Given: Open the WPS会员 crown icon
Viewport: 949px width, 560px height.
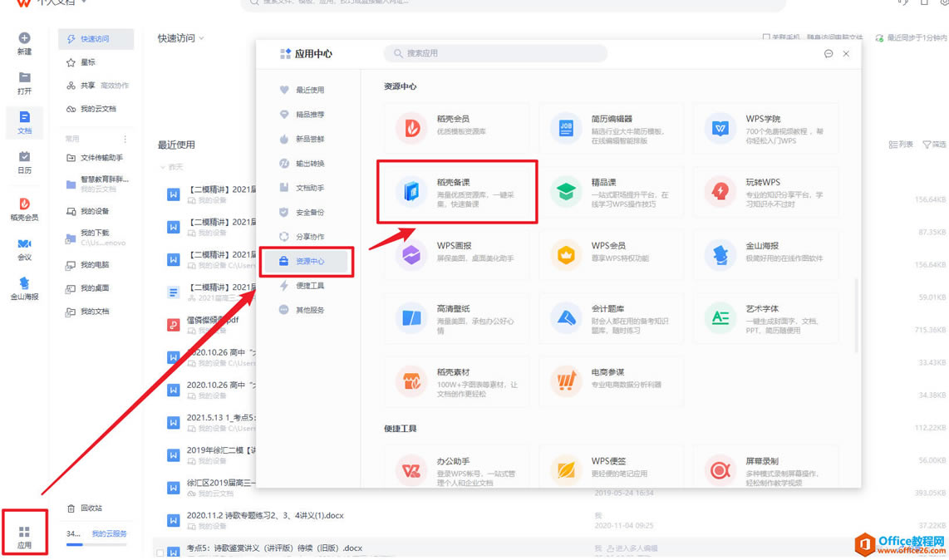Looking at the screenshot, I should [x=566, y=255].
